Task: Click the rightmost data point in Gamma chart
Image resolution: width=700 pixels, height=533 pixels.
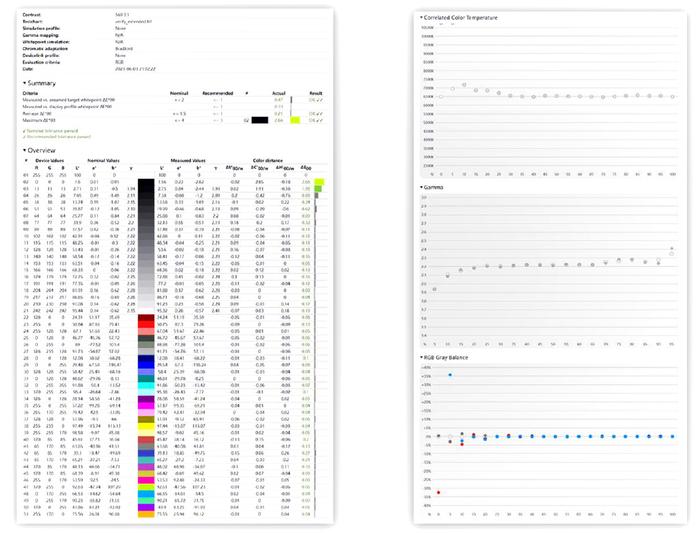Action: pyautogui.click(x=672, y=250)
